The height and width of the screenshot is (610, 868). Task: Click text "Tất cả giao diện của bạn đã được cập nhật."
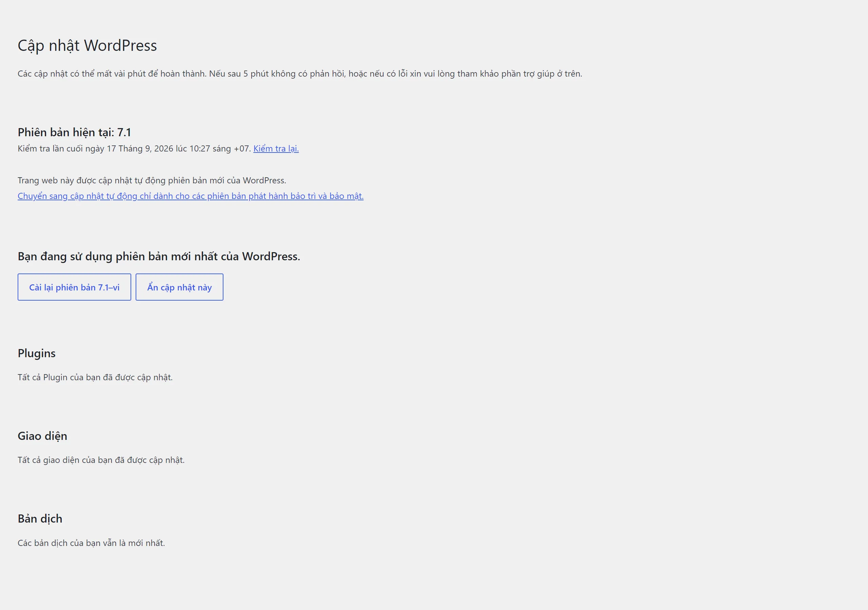(x=101, y=460)
